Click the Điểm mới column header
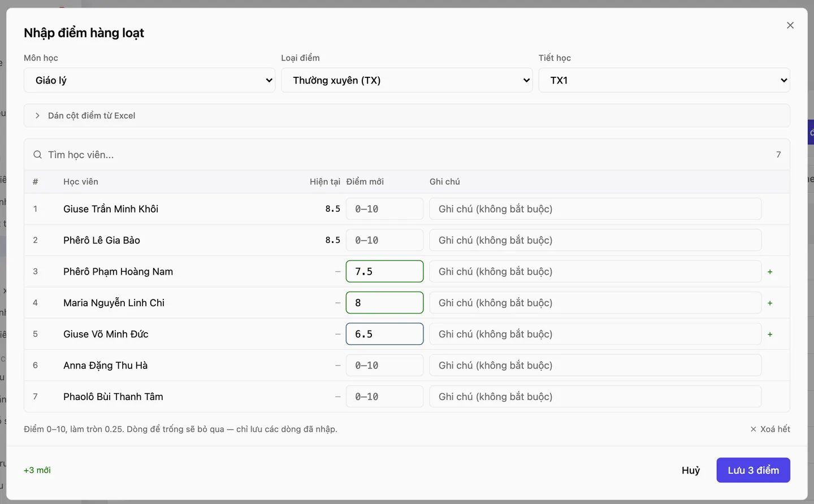 365,182
